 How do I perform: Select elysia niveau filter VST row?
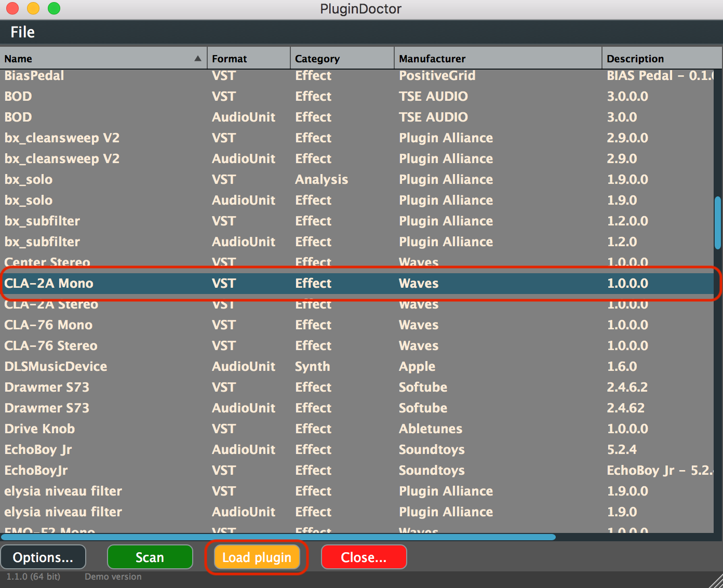tap(357, 491)
